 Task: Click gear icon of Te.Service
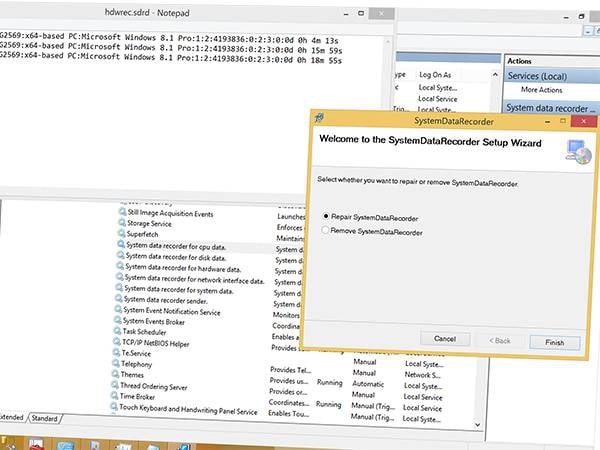[116, 352]
